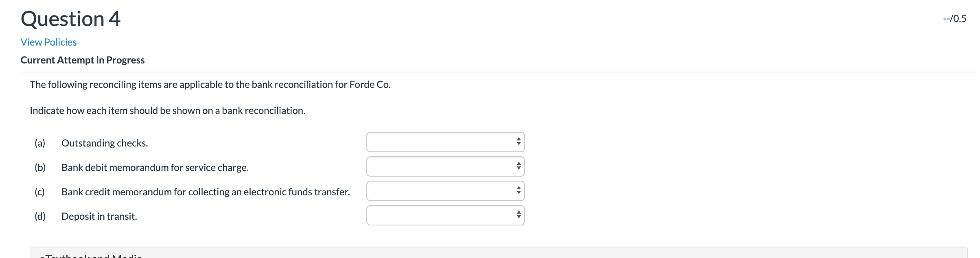This screenshot has height=258, width=980.
Task: Open the dropdown for Bank credit memorandum item
Action: pos(445,190)
